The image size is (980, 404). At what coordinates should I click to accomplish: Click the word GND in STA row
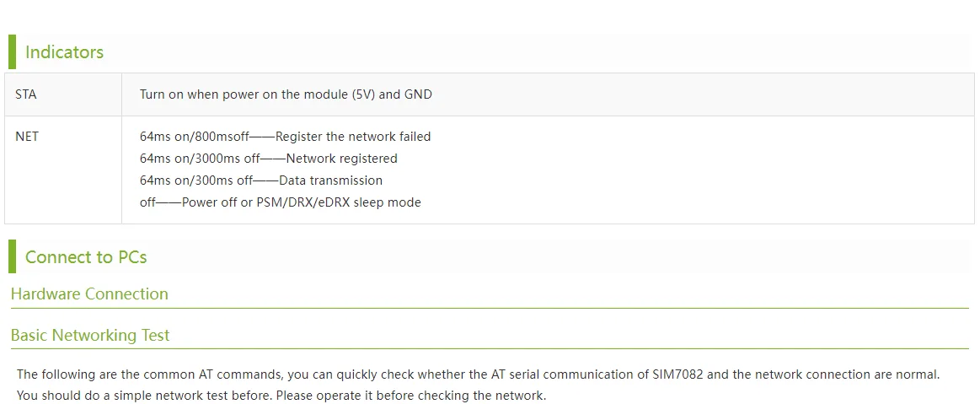pyautogui.click(x=418, y=94)
